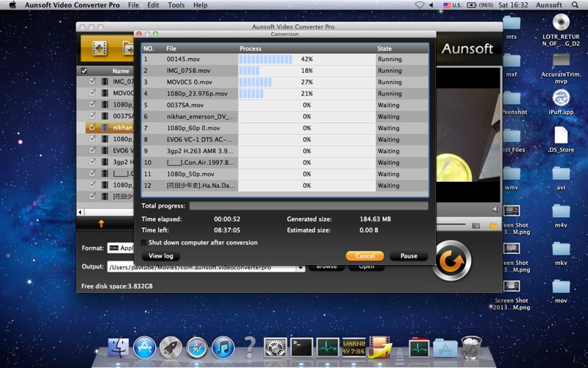
Task: Uncheck the 3gp2 file checkbox
Action: point(93,161)
